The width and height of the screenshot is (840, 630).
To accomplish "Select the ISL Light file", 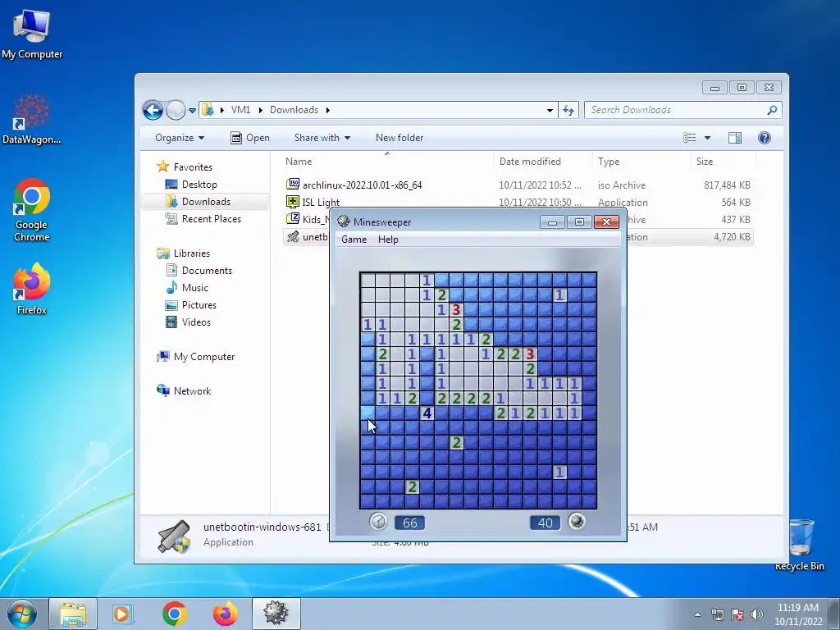I will 321,202.
